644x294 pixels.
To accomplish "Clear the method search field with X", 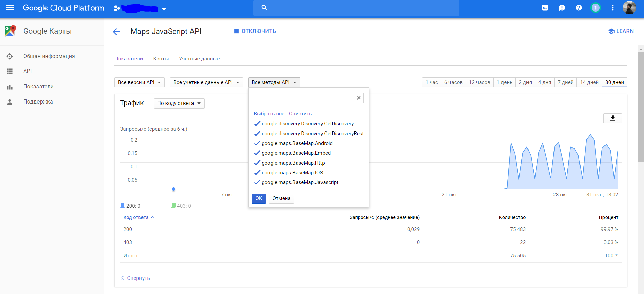I will 359,98.
